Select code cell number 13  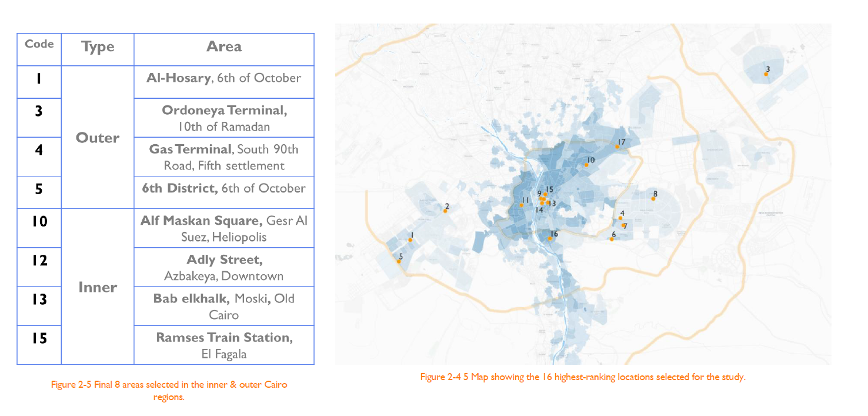(39, 299)
